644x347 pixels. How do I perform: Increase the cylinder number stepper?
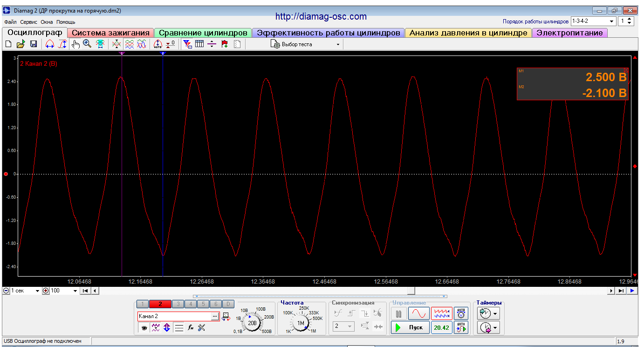coord(630,19)
